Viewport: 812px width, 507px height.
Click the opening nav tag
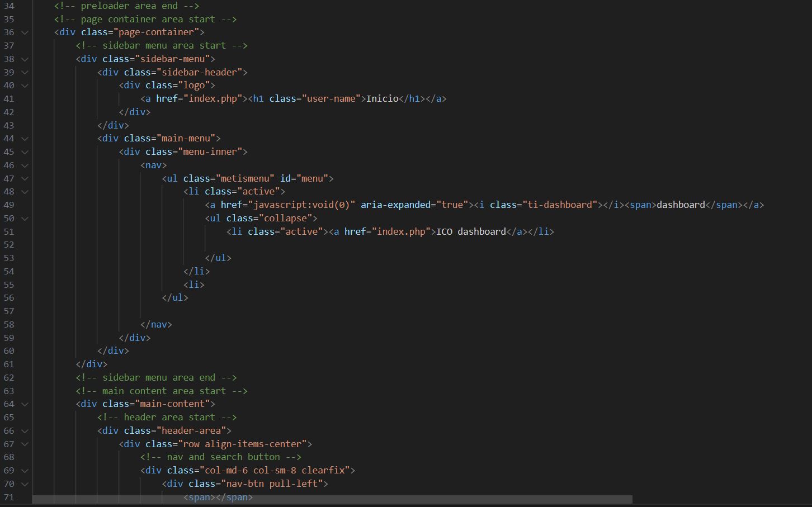point(154,165)
